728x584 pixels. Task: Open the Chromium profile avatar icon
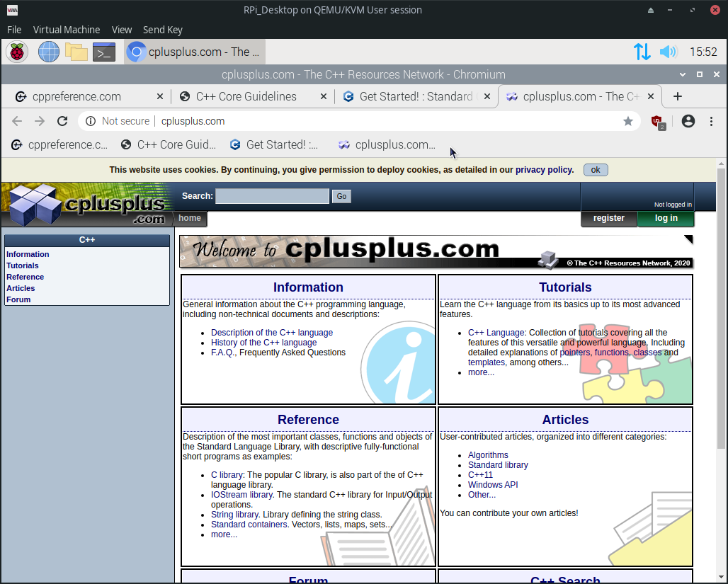[688, 121]
